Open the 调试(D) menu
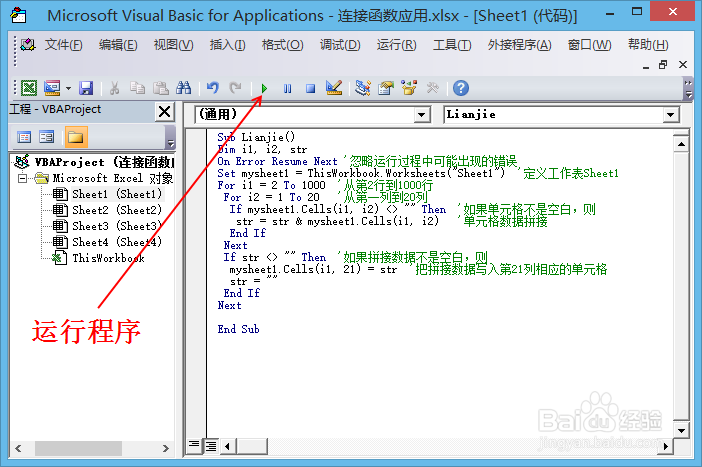This screenshot has width=702, height=467. point(340,45)
